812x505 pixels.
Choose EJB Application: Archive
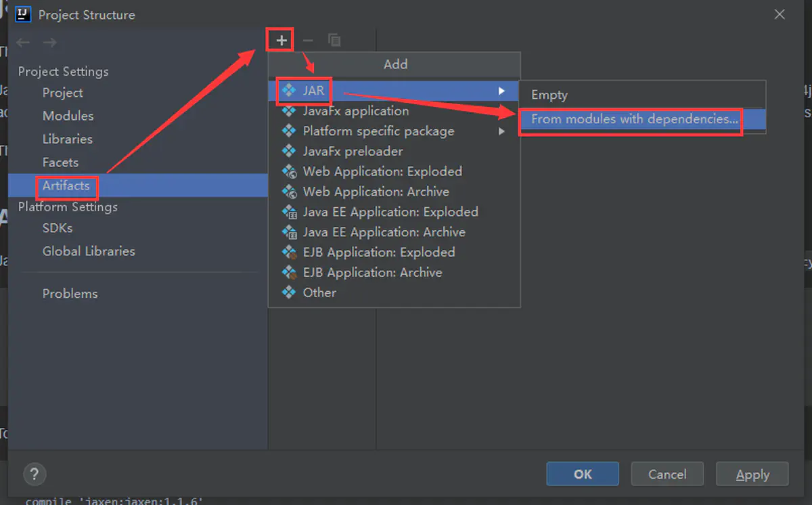tap(394, 273)
